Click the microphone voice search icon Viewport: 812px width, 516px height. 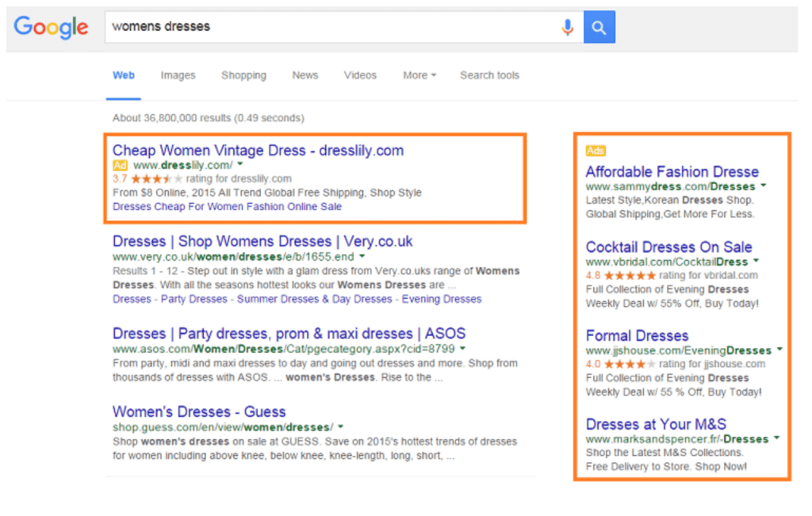click(568, 27)
